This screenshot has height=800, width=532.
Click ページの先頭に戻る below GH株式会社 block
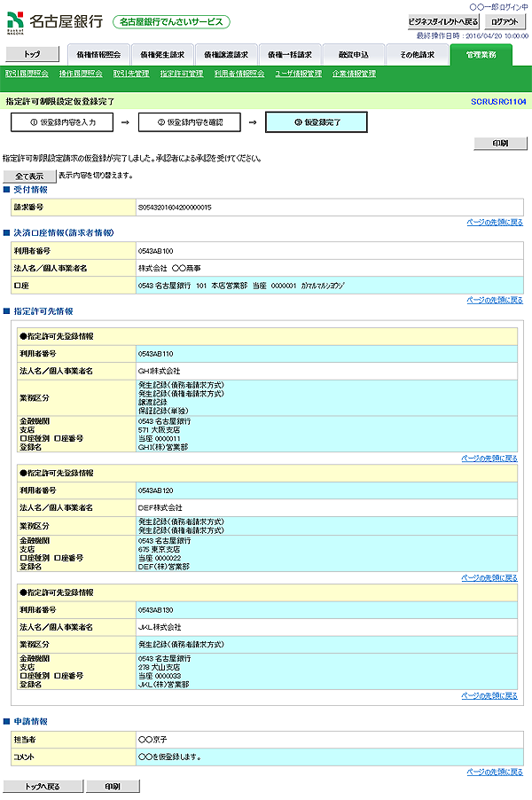point(489,459)
